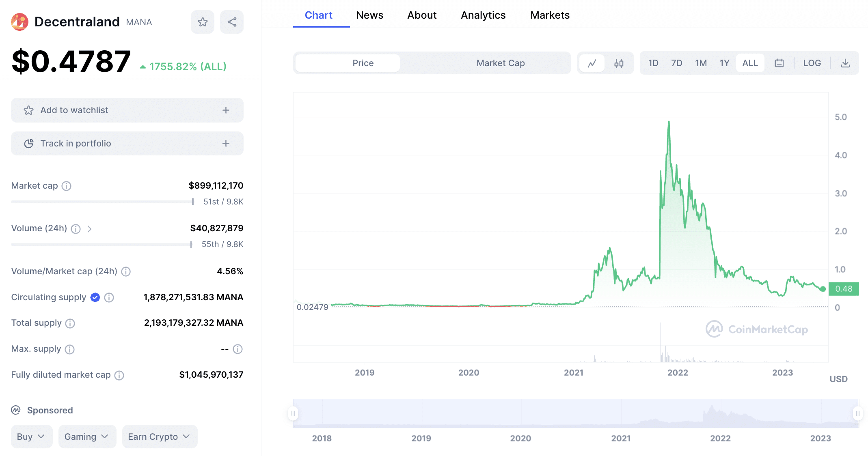The width and height of the screenshot is (868, 456).
Task: Click volume value $40,827,879
Action: [216, 228]
